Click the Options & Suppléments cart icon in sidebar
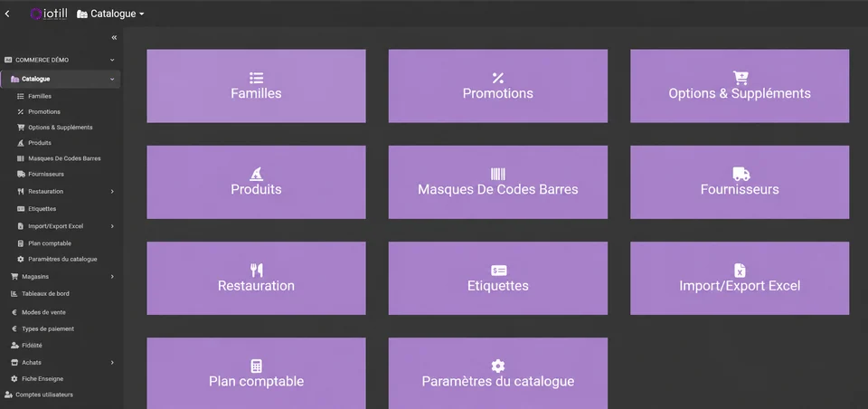Screen dimensions: 868x409 coord(21,128)
